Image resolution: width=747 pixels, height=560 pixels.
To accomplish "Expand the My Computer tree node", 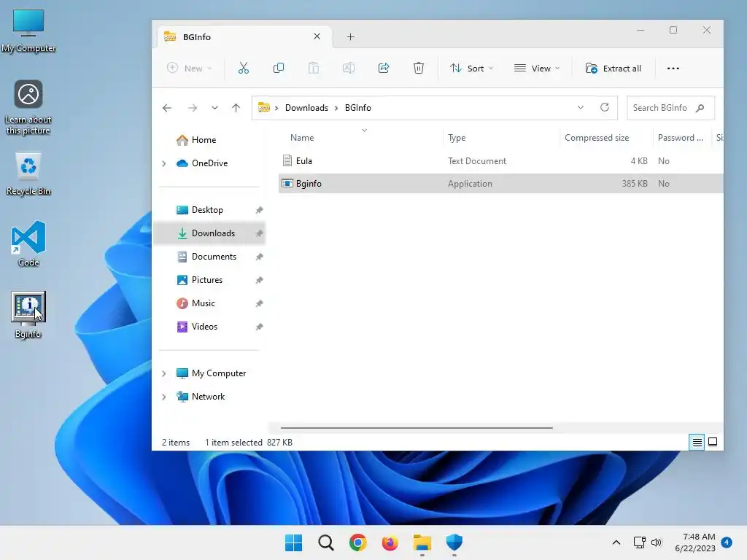I will [x=164, y=373].
